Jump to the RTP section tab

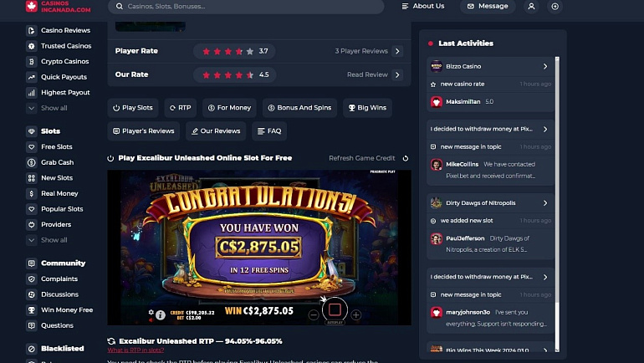181,108
